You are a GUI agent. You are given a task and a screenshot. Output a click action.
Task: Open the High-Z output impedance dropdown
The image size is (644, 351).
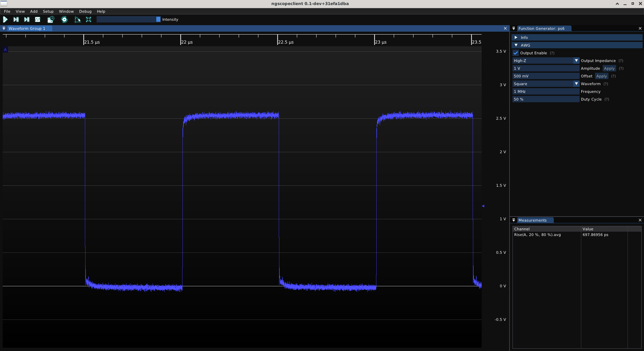point(546,61)
